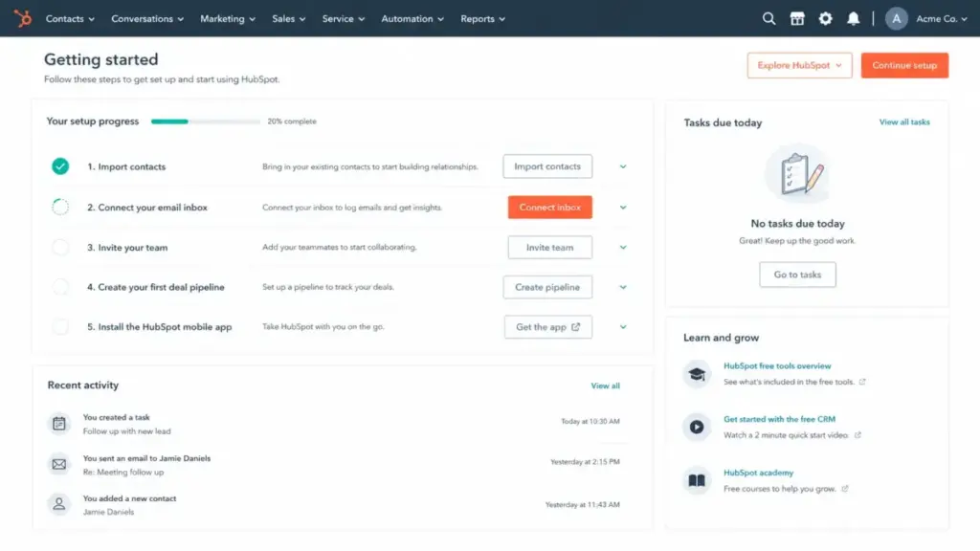Open the View all tasks link
The image size is (980, 551).
[x=904, y=122]
